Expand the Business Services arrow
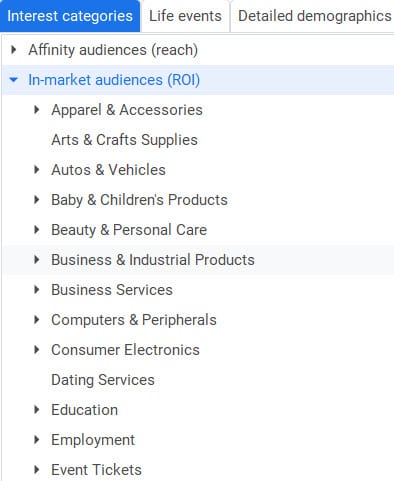 click(37, 290)
